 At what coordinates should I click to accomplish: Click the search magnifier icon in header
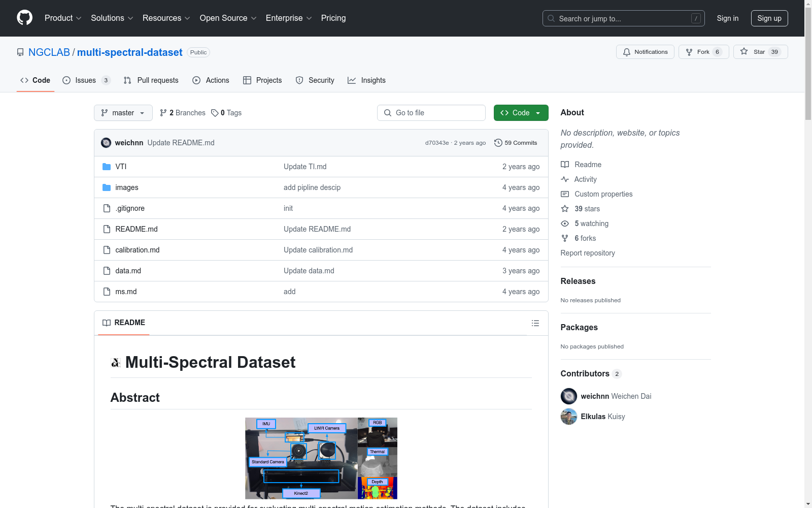[x=551, y=18]
